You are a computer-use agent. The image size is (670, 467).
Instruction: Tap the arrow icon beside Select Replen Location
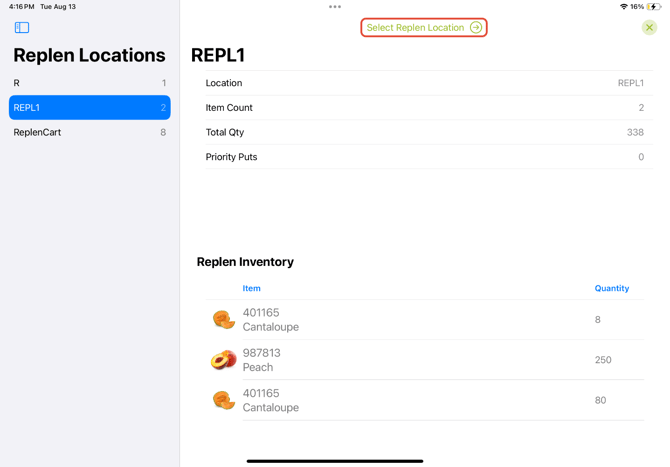click(x=476, y=28)
